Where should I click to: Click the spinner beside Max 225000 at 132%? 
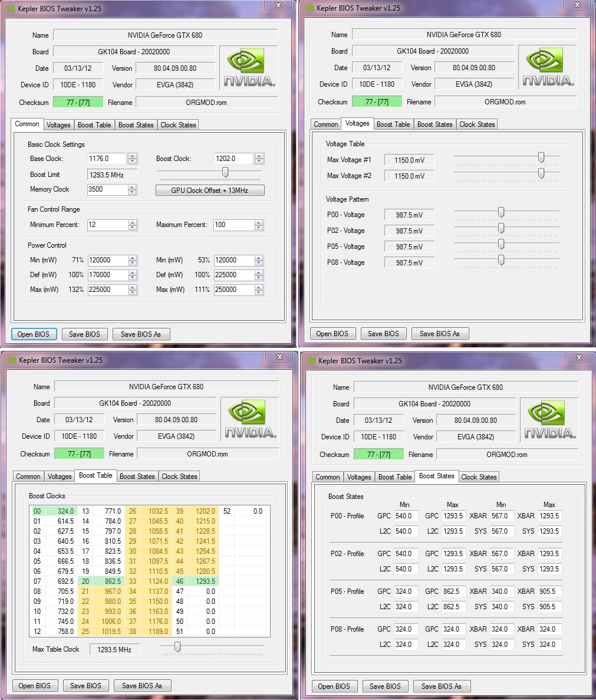(133, 290)
